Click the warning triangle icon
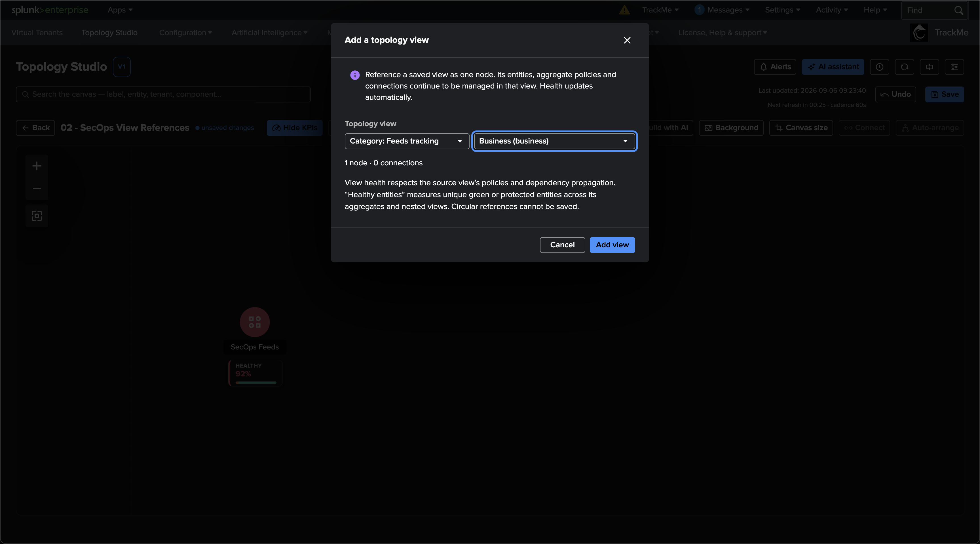 pyautogui.click(x=624, y=10)
